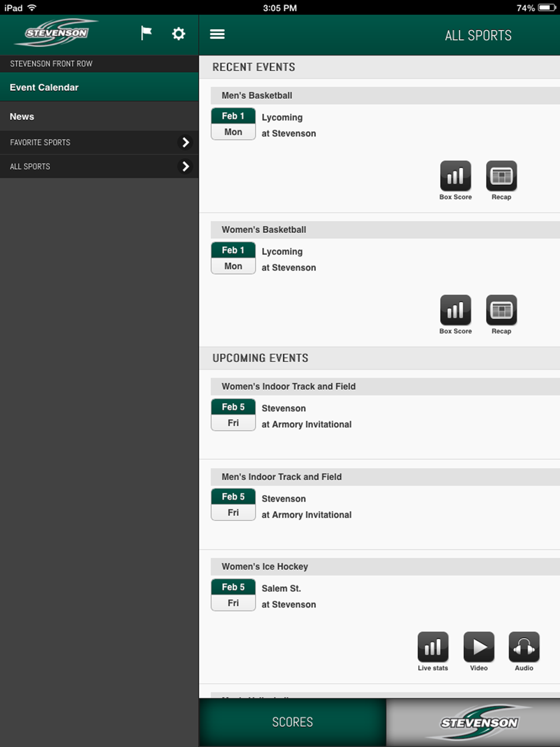
Task: Click 'Salem St.' in the Ice Hockey event
Action: [x=281, y=589]
